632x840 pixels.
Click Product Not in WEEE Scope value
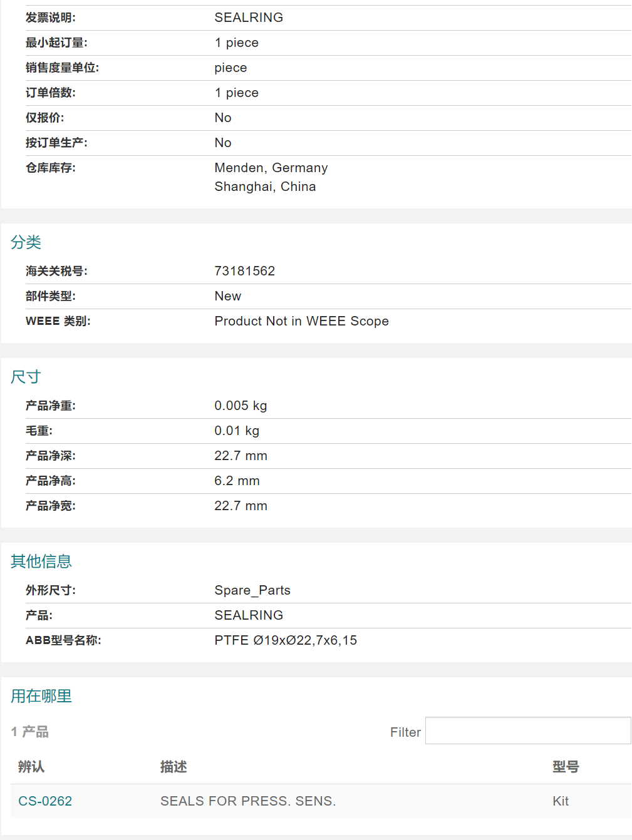pyautogui.click(x=301, y=321)
